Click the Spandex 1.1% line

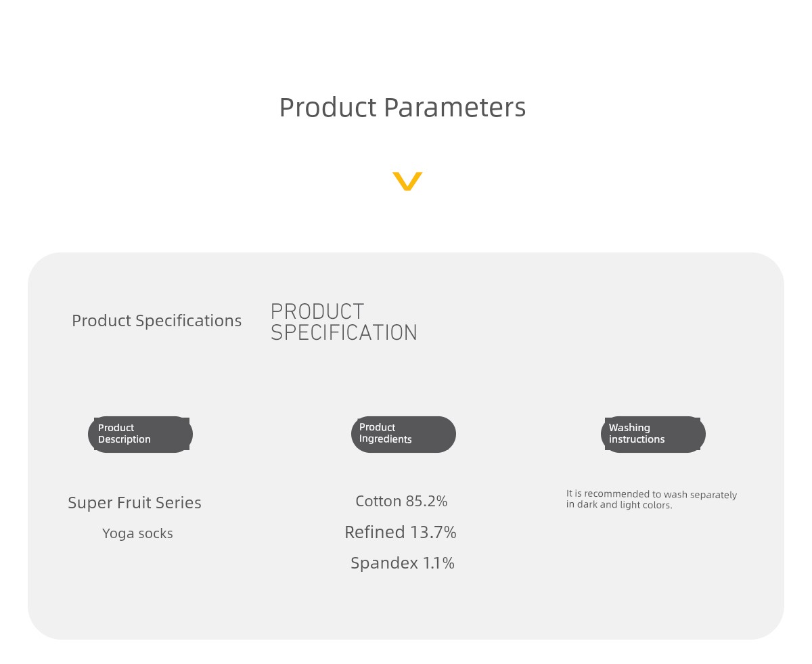pos(403,563)
